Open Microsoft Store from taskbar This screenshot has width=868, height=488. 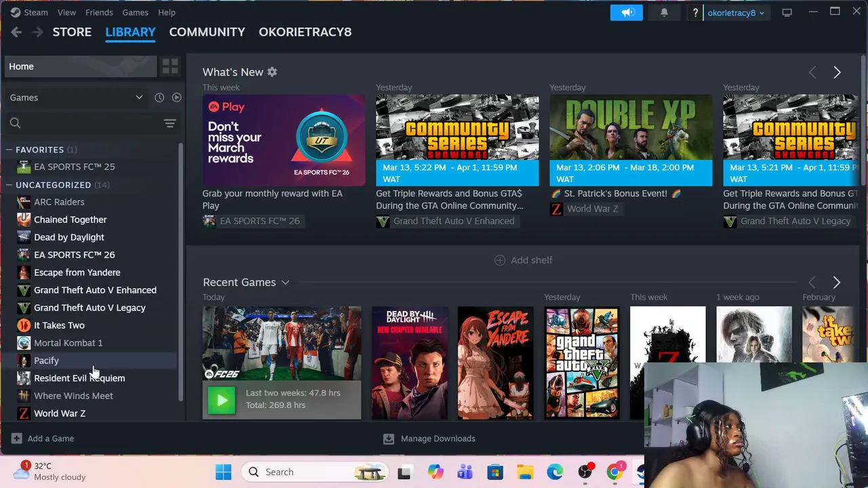click(x=495, y=472)
